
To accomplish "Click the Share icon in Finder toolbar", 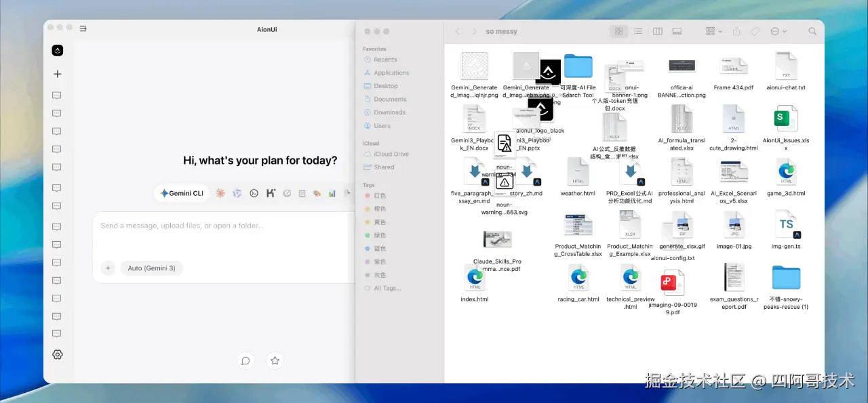I will (736, 31).
